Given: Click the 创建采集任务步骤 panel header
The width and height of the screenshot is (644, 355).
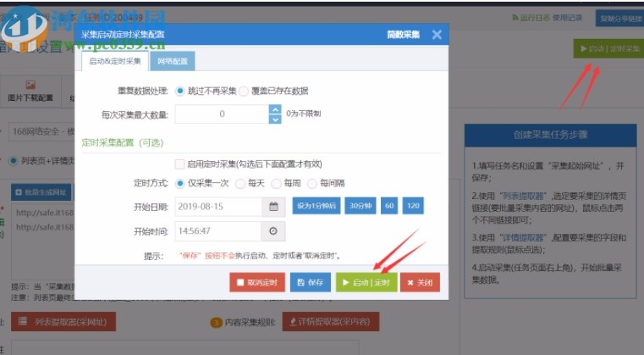Looking at the screenshot, I should [x=550, y=135].
